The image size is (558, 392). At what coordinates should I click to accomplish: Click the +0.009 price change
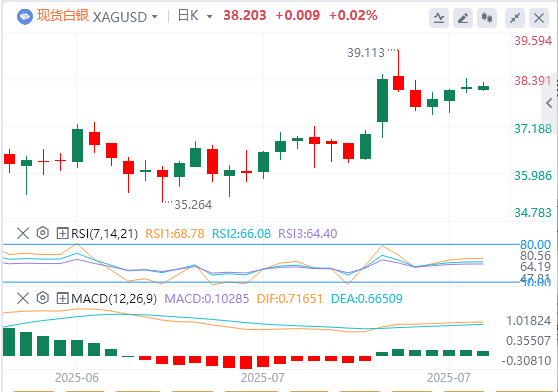pos(298,15)
